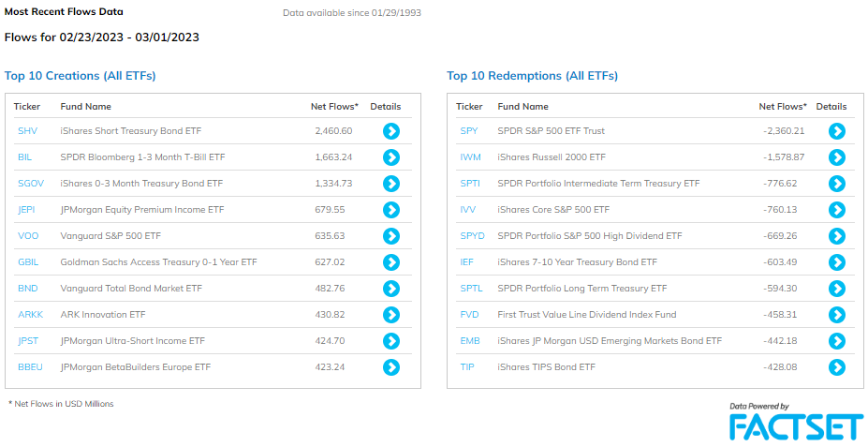
Task: Click the Net Flows in USD Millions footnote
Action: coord(61,404)
